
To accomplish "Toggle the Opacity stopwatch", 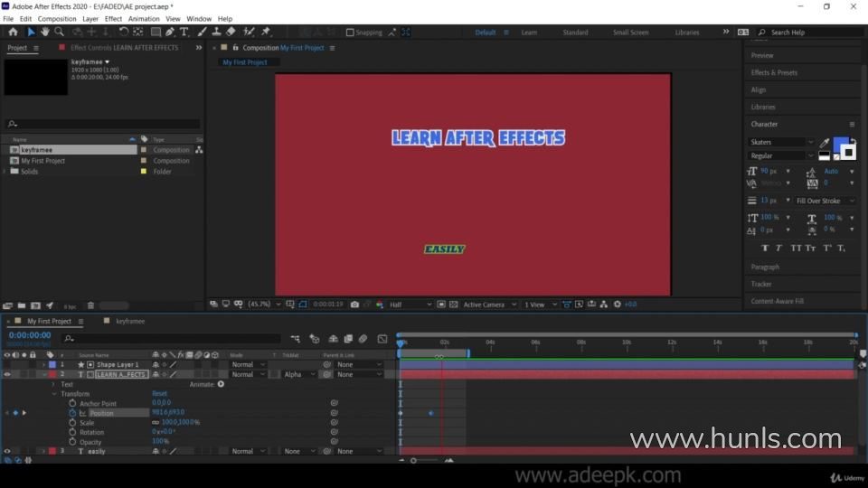I will tap(72, 442).
